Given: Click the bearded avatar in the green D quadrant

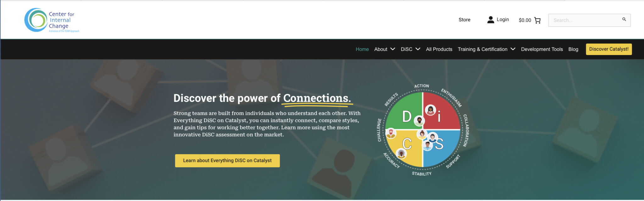Looking at the screenshot, I should (x=419, y=120).
